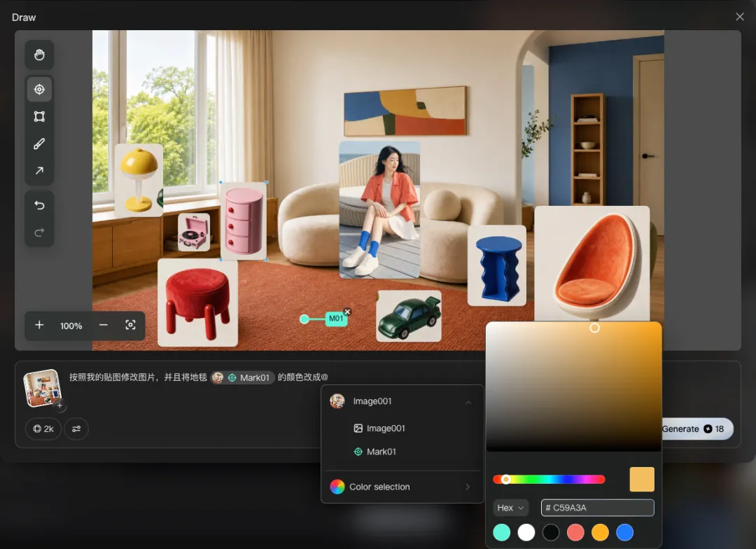The image size is (756, 549).
Task: Remove the M01 marker
Action: click(347, 312)
